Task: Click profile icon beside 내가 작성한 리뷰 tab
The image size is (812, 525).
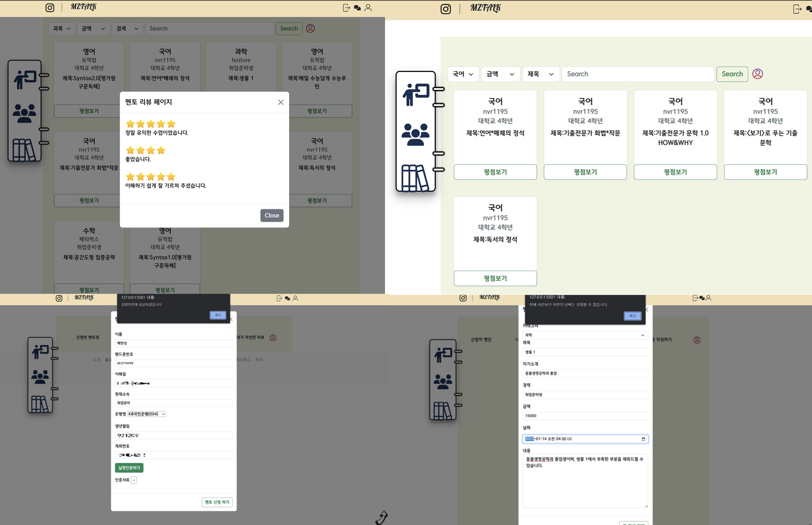Action: click(273, 338)
